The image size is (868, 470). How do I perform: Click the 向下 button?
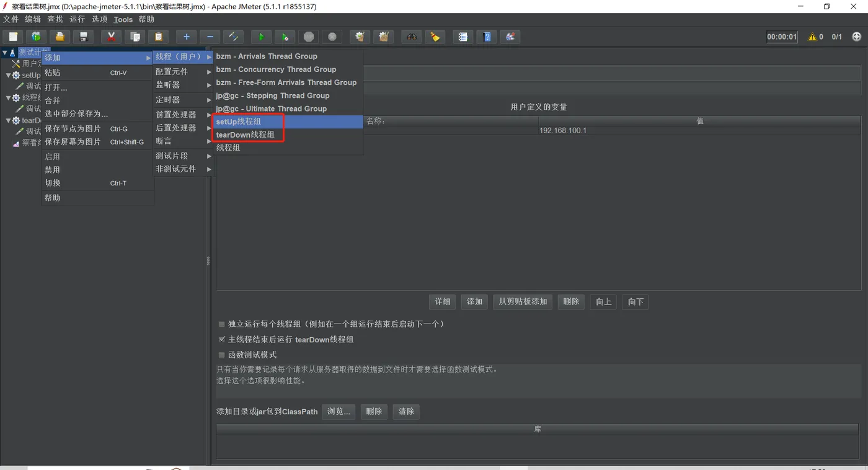tap(635, 302)
